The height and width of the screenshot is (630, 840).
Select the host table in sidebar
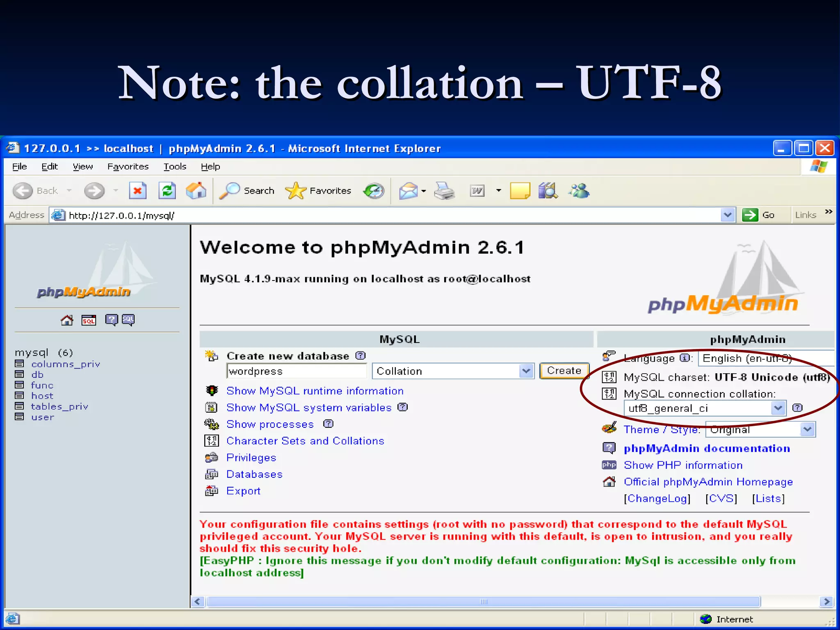pyautogui.click(x=42, y=396)
